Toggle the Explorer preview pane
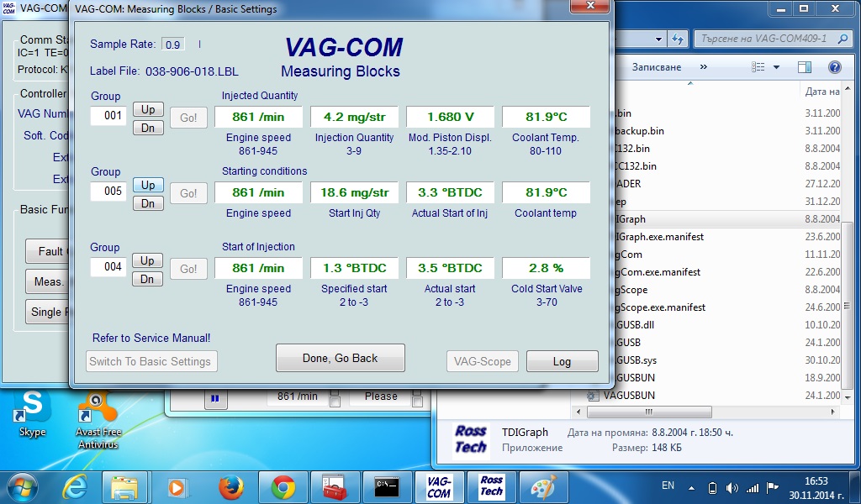The image size is (861, 504). coord(804,67)
